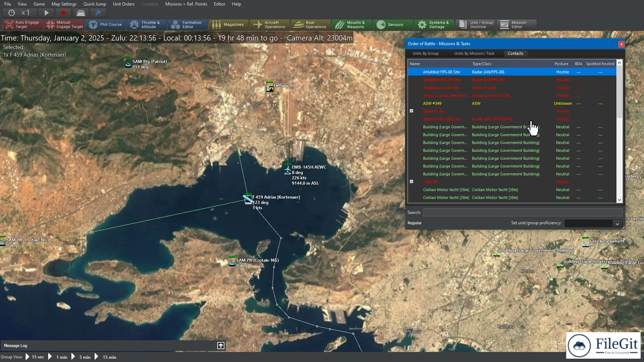Viewport: 644px width, 362px height.
Task: Open the Unit Orders menu
Action: (x=124, y=4)
